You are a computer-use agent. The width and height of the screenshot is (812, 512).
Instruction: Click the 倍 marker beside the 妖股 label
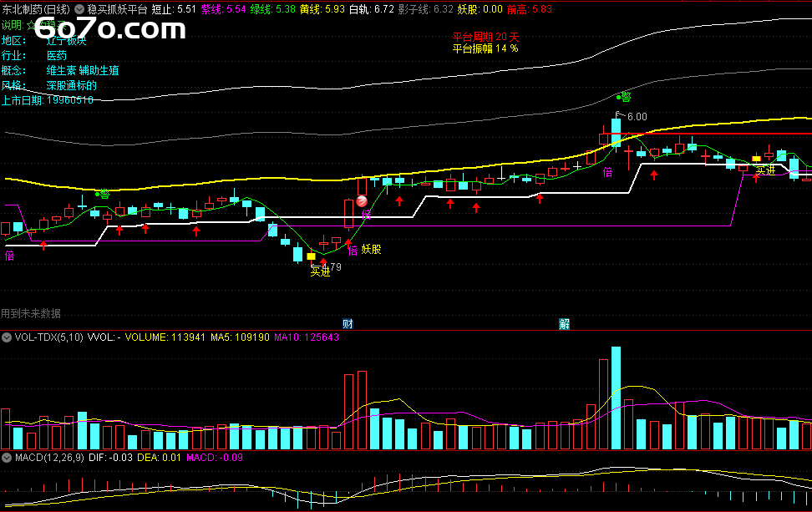pos(353,251)
